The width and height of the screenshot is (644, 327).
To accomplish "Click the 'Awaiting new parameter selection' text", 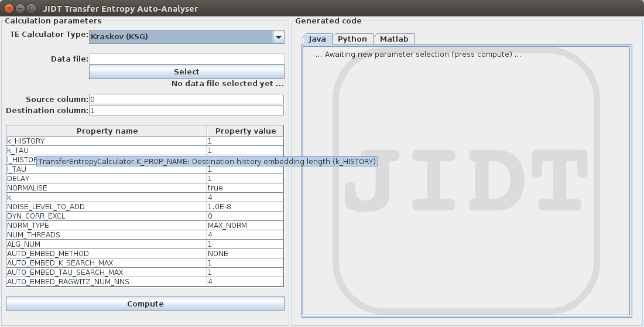I will [418, 54].
